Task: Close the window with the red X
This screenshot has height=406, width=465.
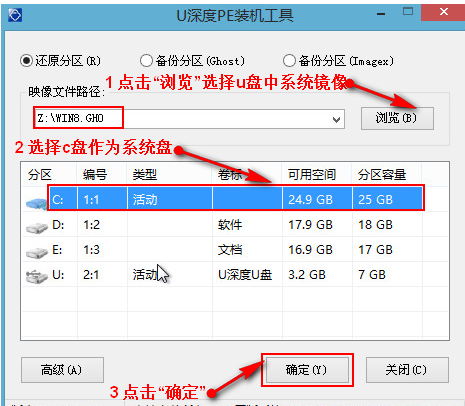Action: pyautogui.click(x=443, y=12)
